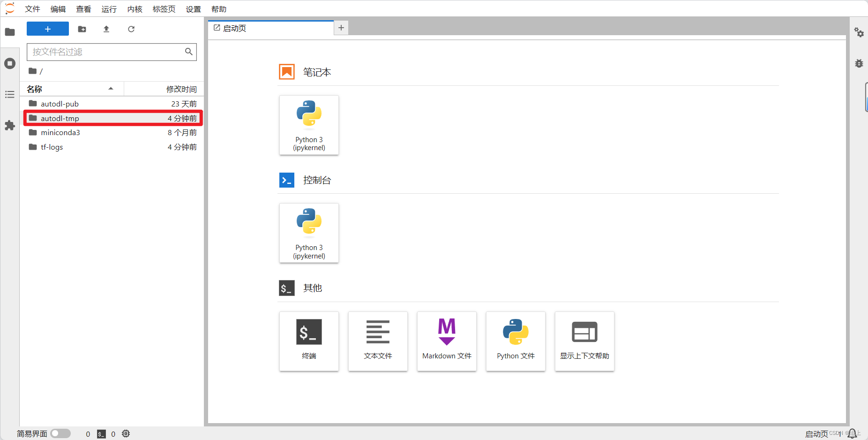Add a new launcher tab with plus
868x440 pixels.
[341, 28]
